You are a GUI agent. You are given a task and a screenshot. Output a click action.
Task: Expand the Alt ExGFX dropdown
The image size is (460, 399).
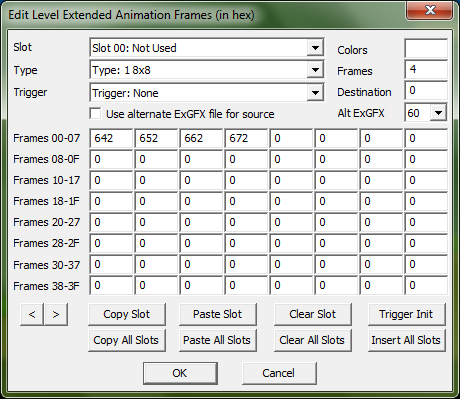coord(438,113)
